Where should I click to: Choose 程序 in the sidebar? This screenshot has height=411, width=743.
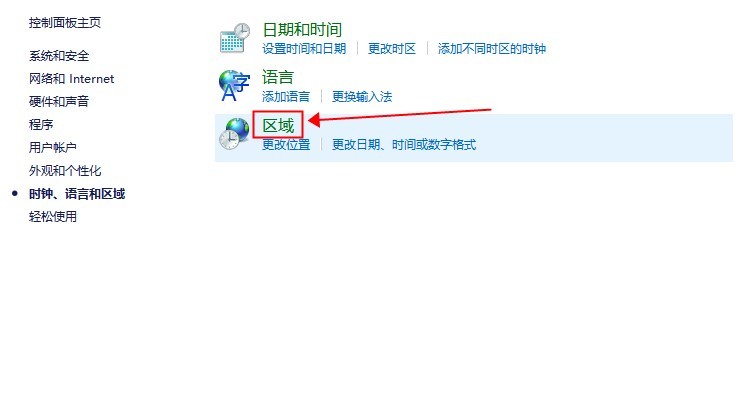tap(41, 125)
